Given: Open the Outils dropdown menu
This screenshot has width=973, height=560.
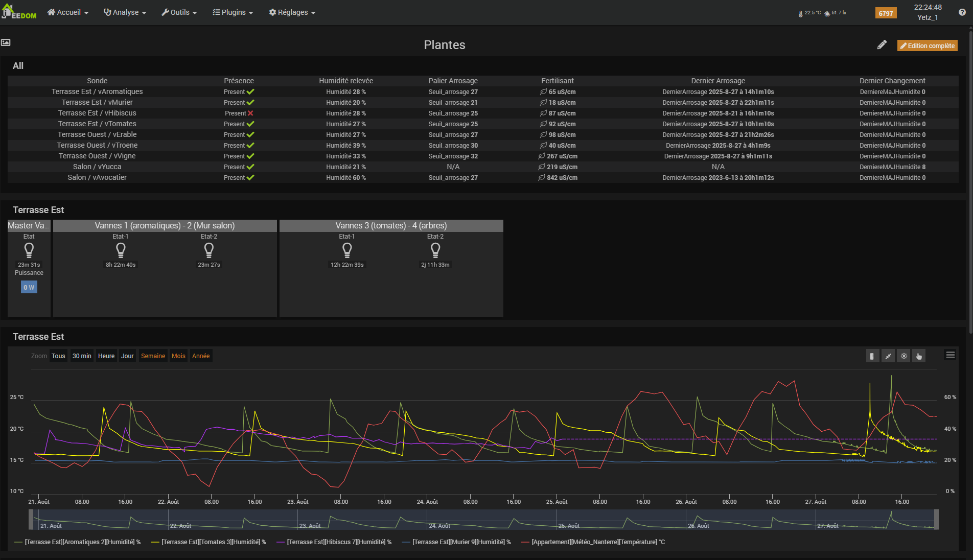Looking at the screenshot, I should [179, 12].
